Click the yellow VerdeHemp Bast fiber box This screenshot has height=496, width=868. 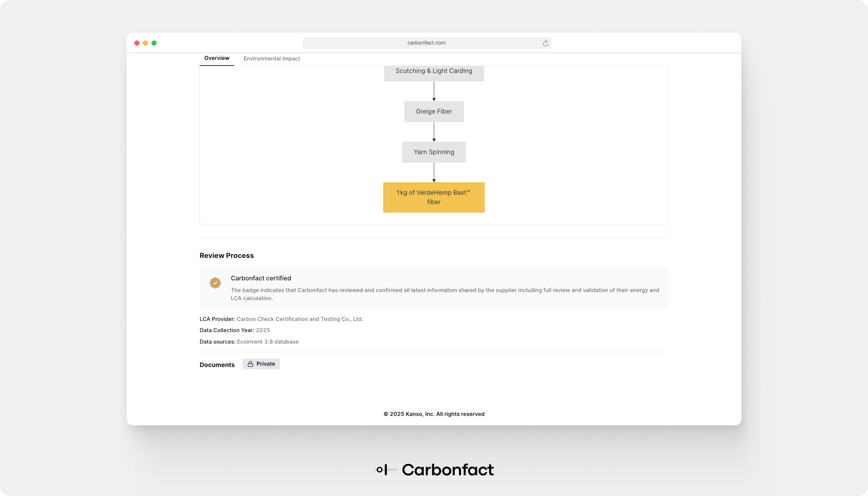click(434, 197)
